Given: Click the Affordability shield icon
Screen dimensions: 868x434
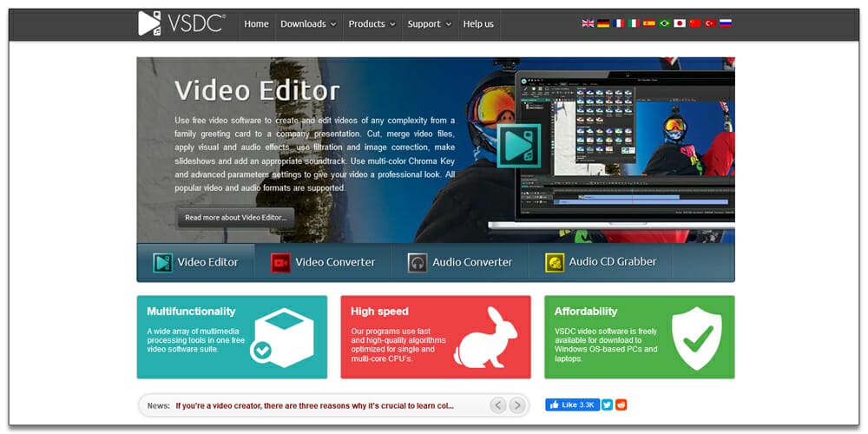Looking at the screenshot, I should coord(697,339).
